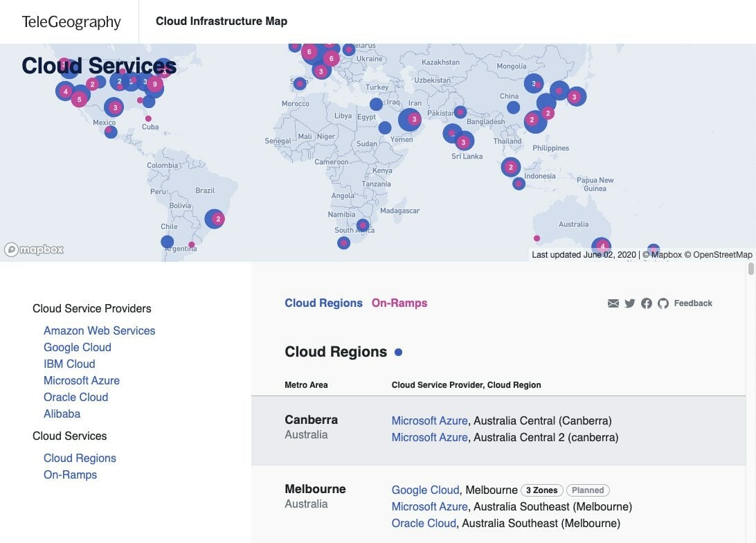Click the Cloud Service Provider, Cloud Region header
The height and width of the screenshot is (543, 756).
point(466,385)
